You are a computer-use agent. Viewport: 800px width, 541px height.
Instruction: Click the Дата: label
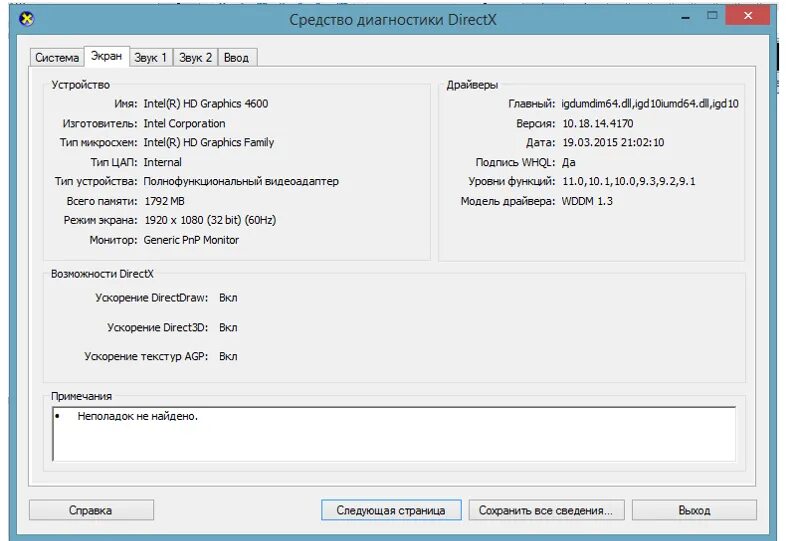tap(540, 142)
